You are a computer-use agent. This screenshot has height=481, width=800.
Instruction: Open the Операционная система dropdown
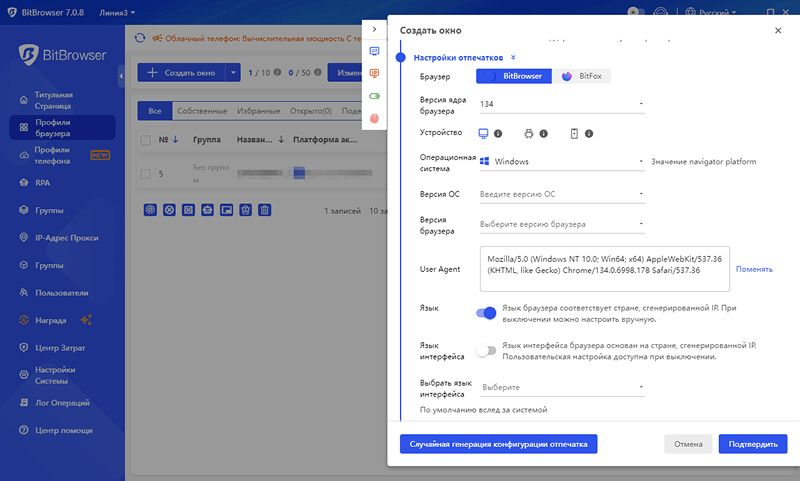point(561,161)
